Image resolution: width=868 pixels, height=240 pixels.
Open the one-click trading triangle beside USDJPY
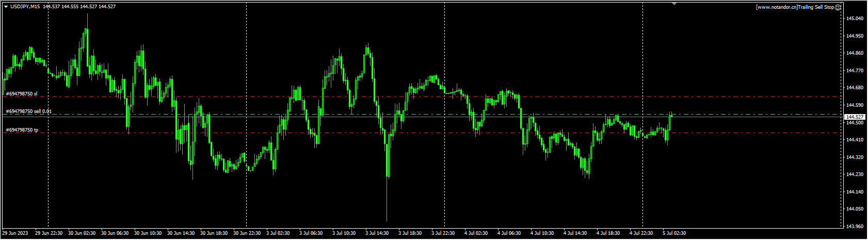[6, 7]
